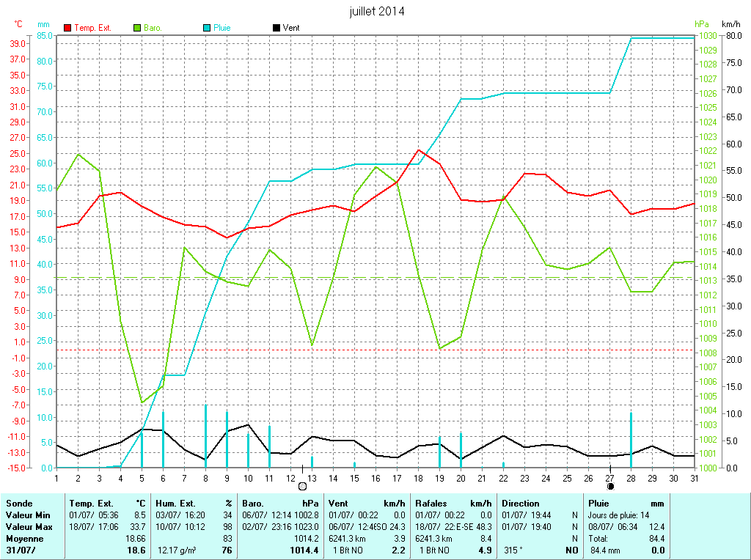Select the black Vent legend square

[276, 28]
